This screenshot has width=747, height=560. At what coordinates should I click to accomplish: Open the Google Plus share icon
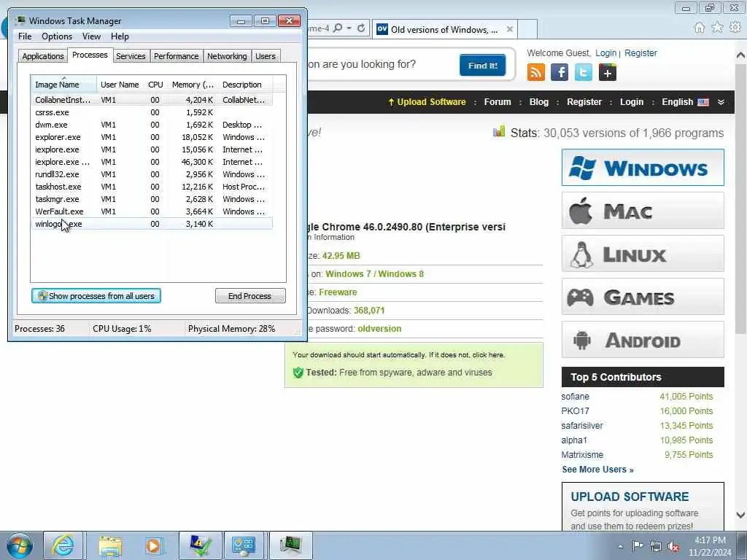[x=608, y=73]
